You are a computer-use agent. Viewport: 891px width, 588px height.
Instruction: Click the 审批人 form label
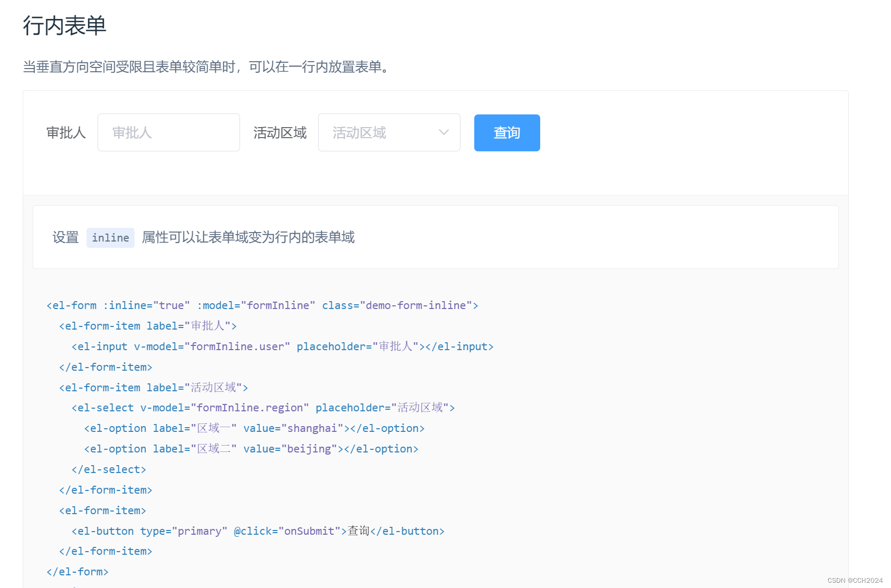[66, 133]
